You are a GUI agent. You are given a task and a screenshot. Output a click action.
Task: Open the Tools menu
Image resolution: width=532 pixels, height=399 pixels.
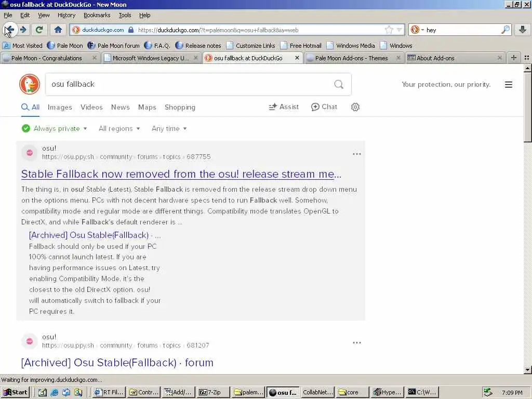[125, 15]
